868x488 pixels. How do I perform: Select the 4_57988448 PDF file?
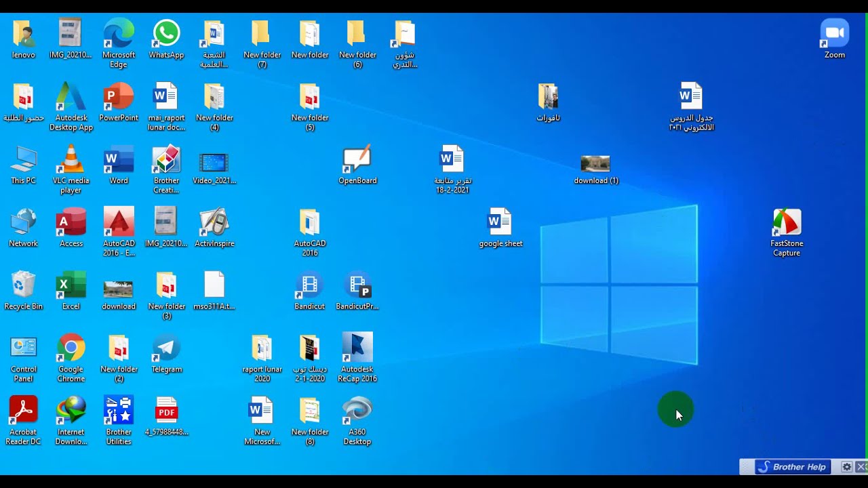(166, 416)
